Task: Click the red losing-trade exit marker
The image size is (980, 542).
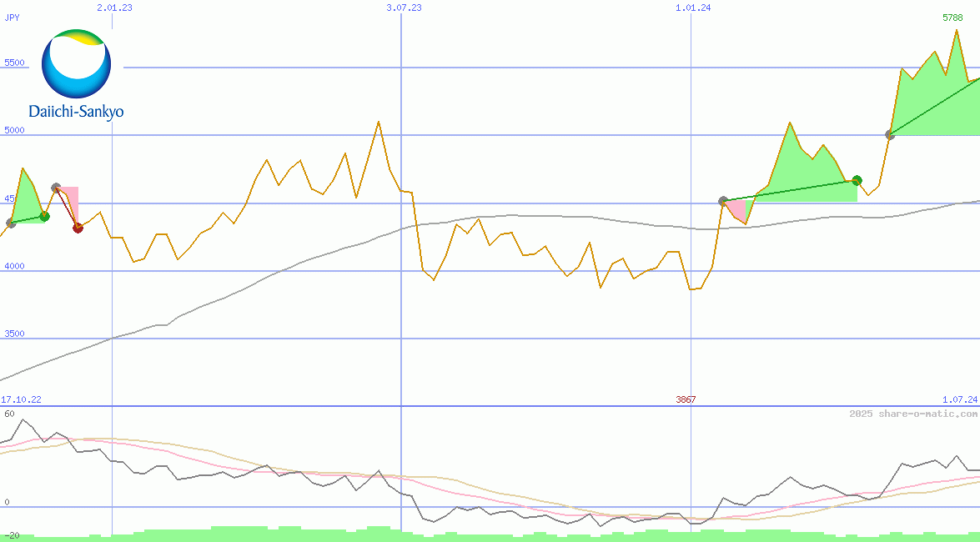Action: click(78, 228)
